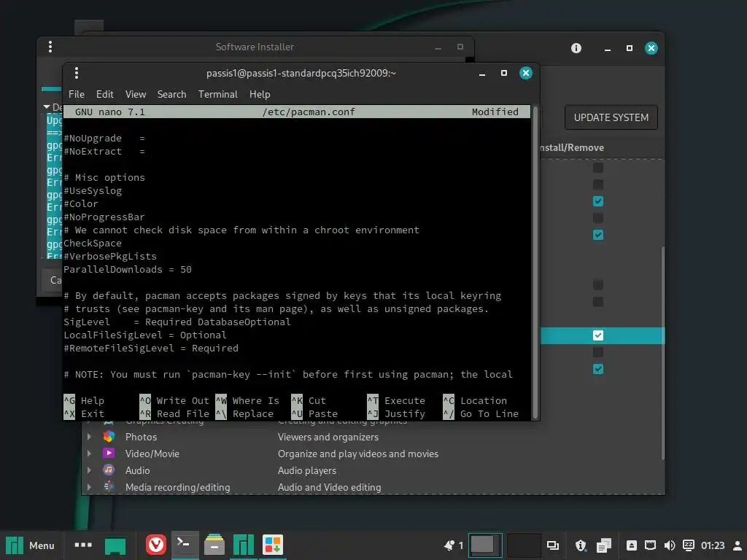Click the Manjaro logo app in taskbar

[x=244, y=545]
